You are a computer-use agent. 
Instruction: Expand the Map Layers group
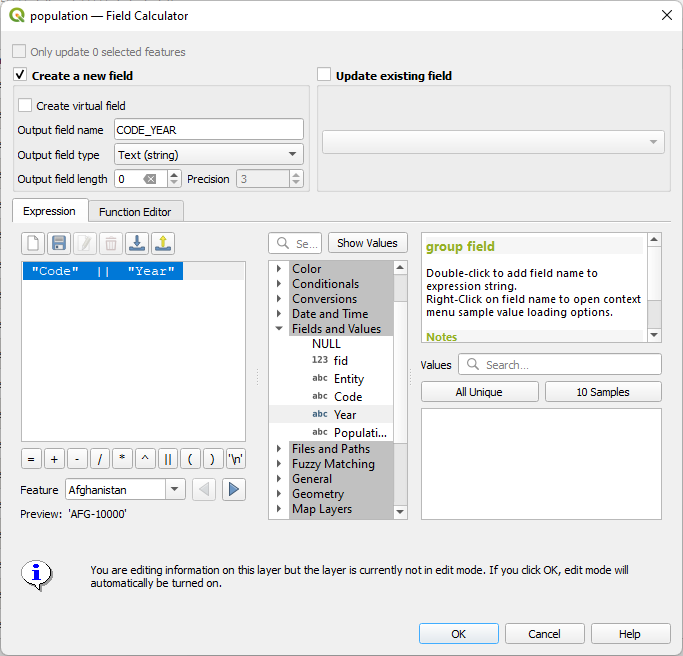click(x=279, y=509)
